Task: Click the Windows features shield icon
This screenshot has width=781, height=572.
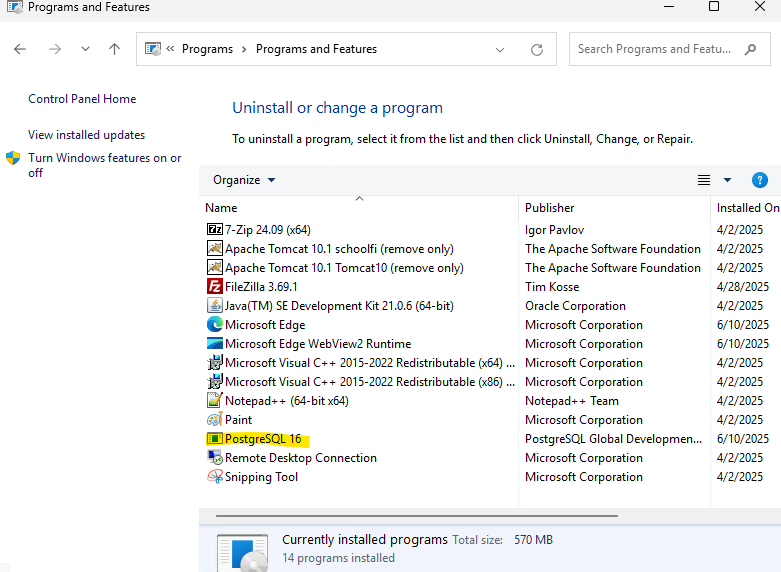Action: [x=13, y=158]
